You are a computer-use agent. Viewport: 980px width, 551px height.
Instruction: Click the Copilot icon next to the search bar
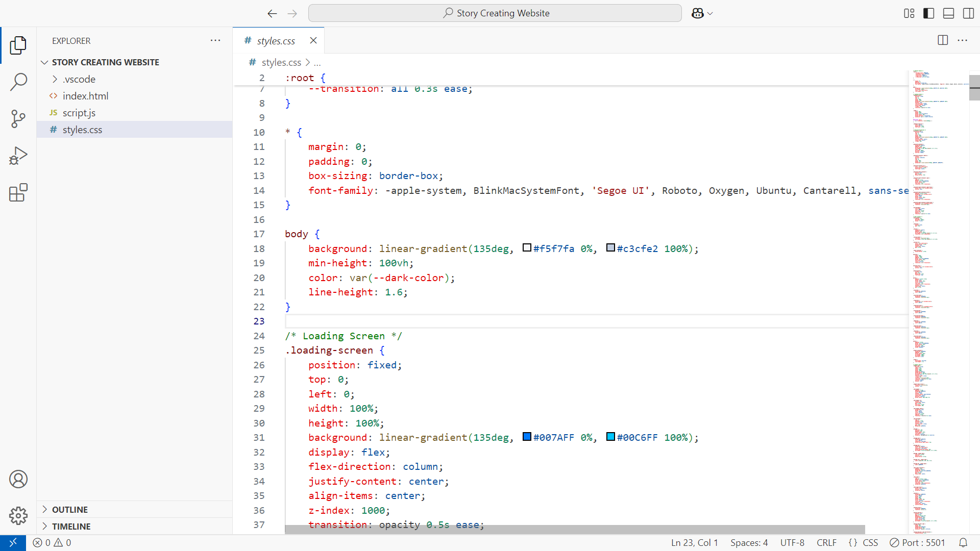[x=698, y=13]
